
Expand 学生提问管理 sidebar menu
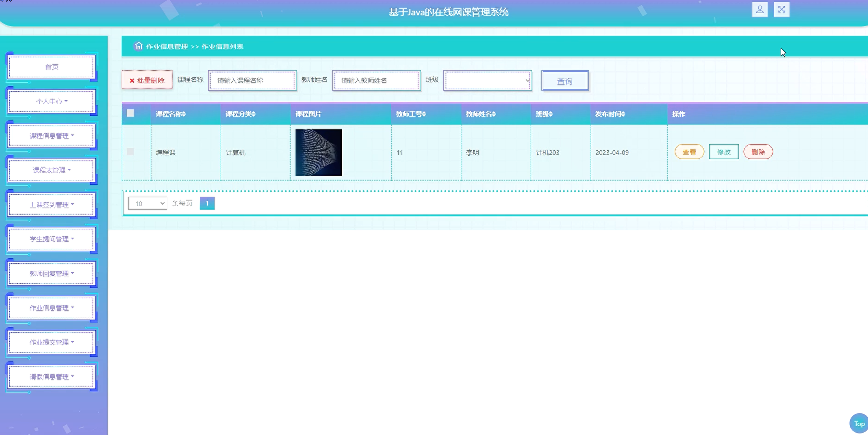pos(52,239)
